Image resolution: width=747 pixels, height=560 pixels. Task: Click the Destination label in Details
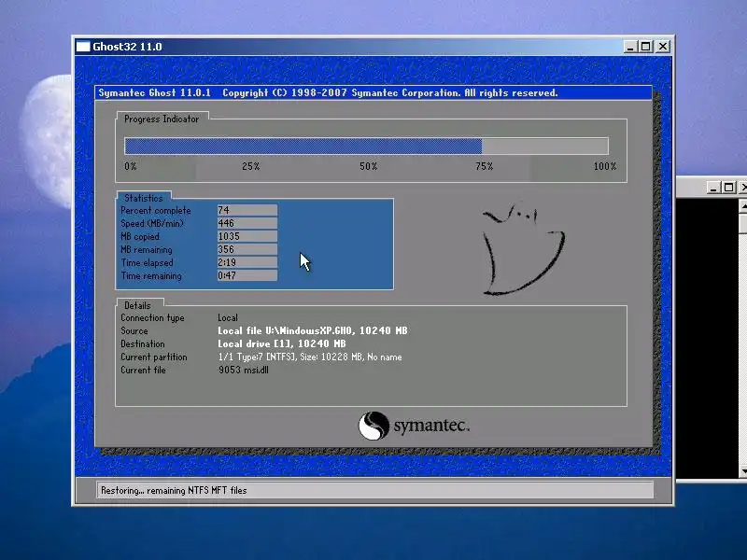[x=143, y=343]
